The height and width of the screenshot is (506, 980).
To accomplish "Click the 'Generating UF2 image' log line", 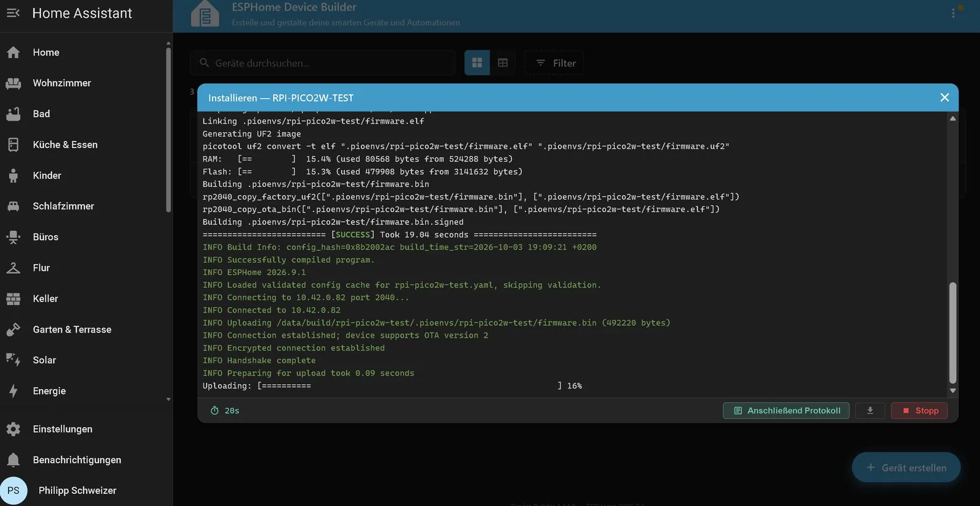I will pyautogui.click(x=252, y=134).
